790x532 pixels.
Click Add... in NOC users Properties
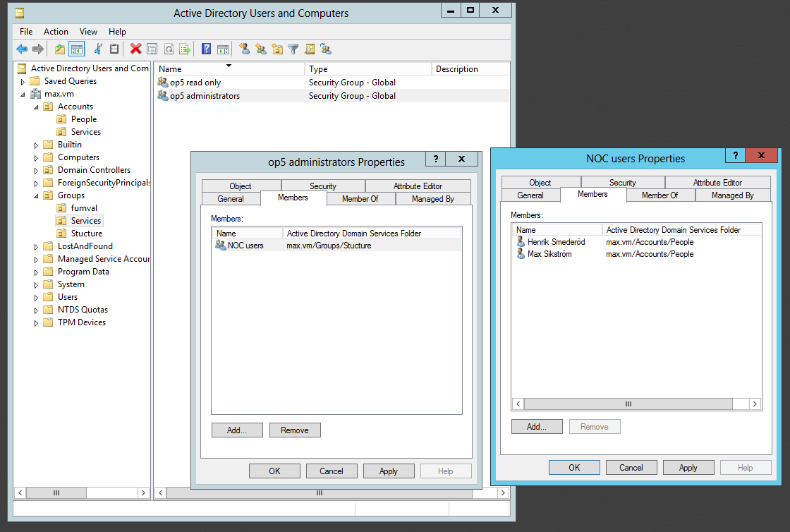[537, 427]
